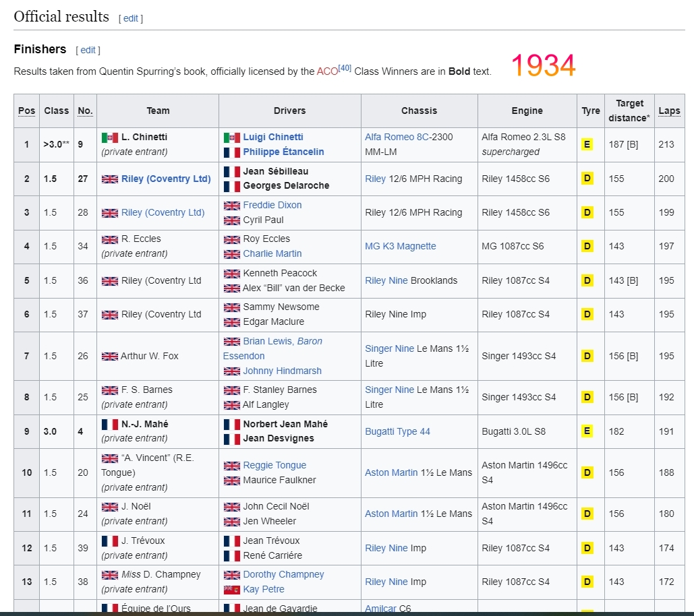
Task: Open Singer Nine link in row 7
Action: pos(390,348)
